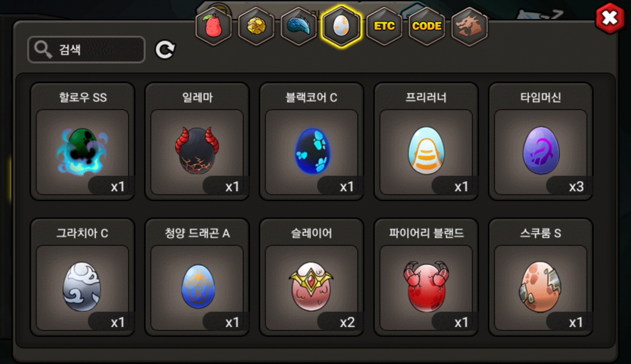
Task: Select the highlighted egg category tab
Action: (x=341, y=27)
